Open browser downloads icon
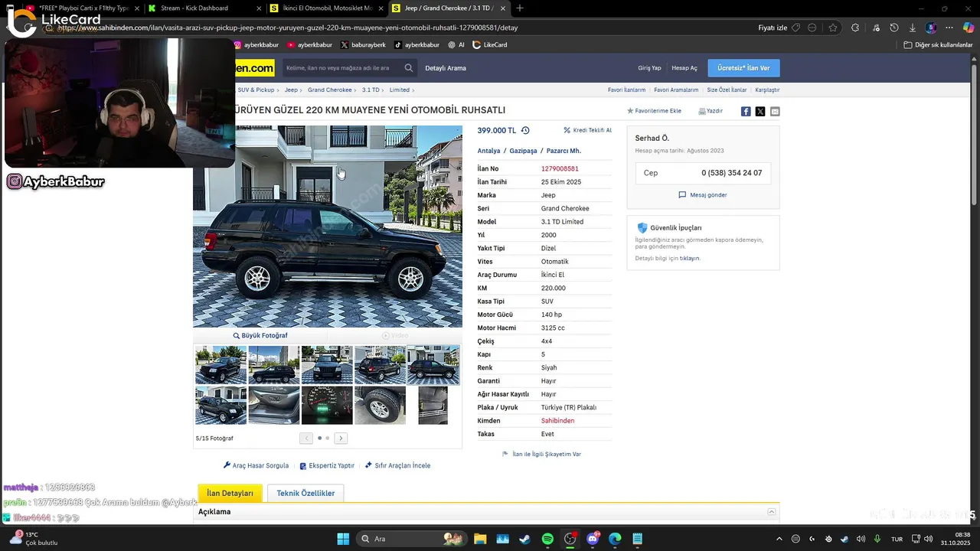This screenshot has height=551, width=980. [912, 28]
